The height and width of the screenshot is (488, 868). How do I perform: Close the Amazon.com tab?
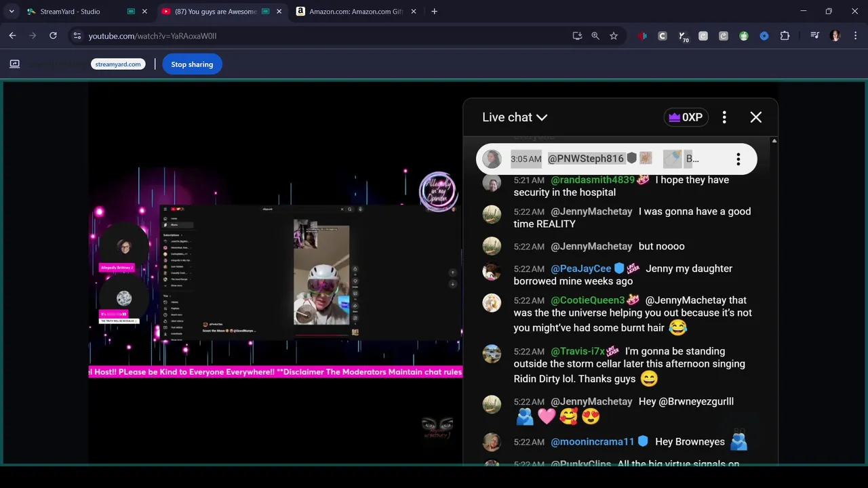(414, 12)
